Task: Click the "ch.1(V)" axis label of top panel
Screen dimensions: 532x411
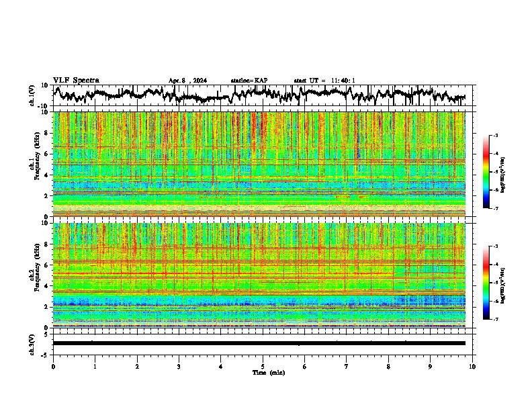Action: 32,95
